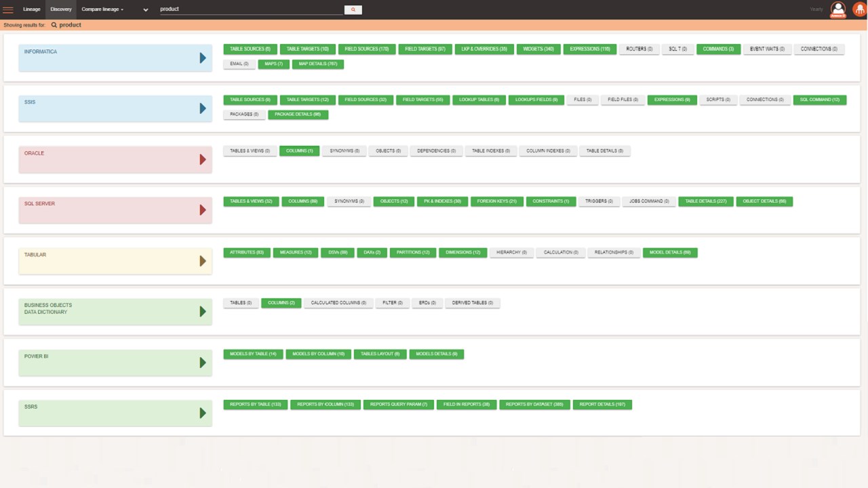Click SQL Server Triggers (0)
The height and width of the screenshot is (488, 868).
pos(599,201)
